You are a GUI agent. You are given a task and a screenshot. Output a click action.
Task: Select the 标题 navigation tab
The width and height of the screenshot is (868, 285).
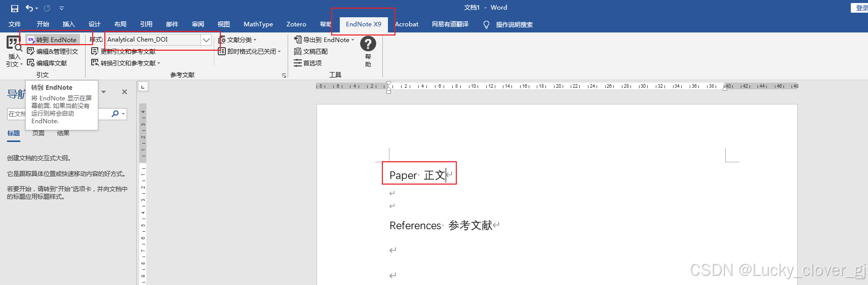(14, 133)
